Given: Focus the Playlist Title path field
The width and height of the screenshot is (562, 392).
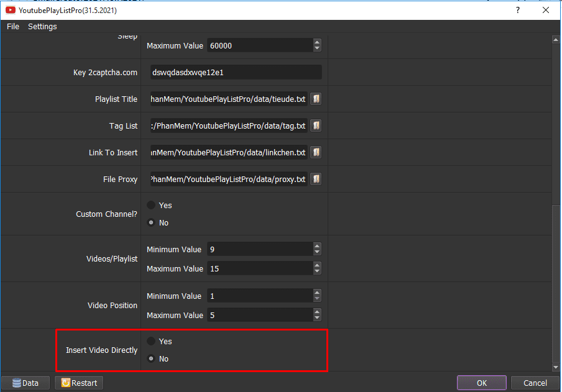Looking at the screenshot, I should [x=229, y=99].
